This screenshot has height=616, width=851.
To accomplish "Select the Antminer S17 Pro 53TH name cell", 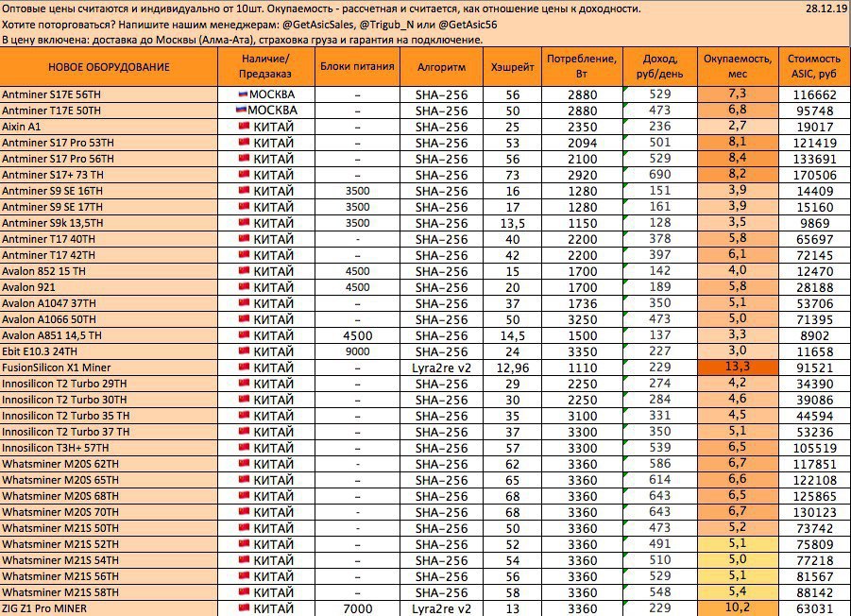I will pos(109,143).
